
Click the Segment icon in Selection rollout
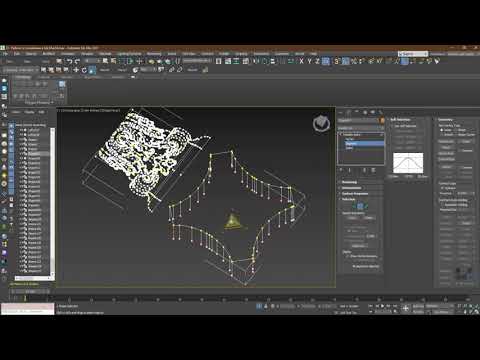coord(360,206)
